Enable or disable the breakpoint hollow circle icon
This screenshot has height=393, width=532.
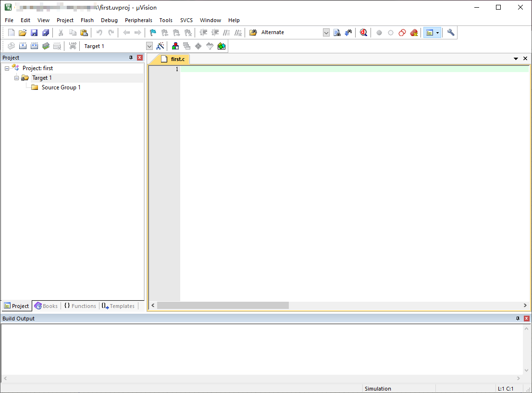coord(391,33)
